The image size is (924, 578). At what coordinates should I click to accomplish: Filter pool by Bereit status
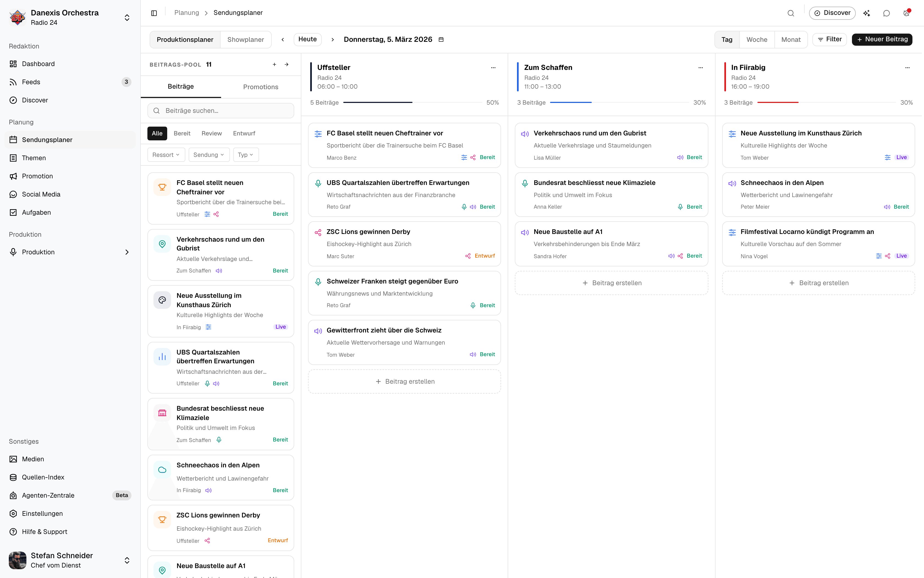pos(182,133)
